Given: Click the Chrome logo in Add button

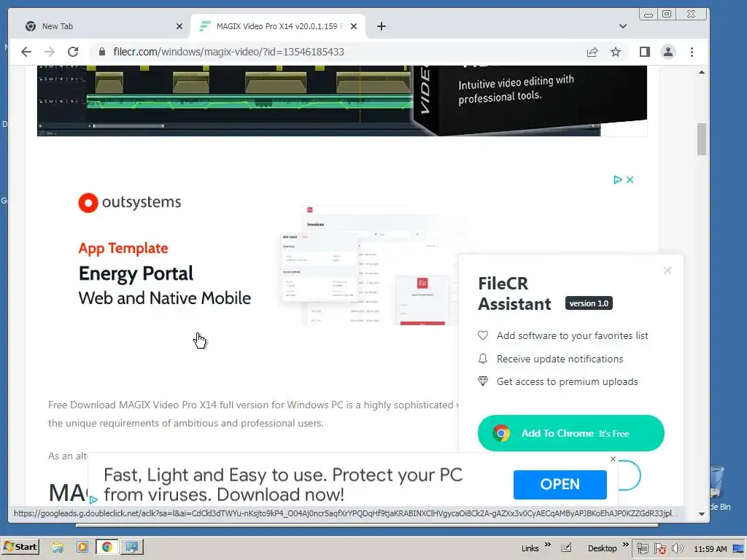Looking at the screenshot, I should click(500, 433).
